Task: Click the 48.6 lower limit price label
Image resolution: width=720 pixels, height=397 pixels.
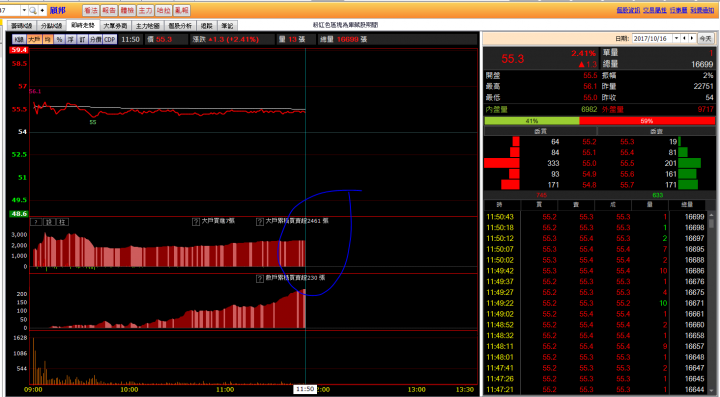Action: coord(19,214)
